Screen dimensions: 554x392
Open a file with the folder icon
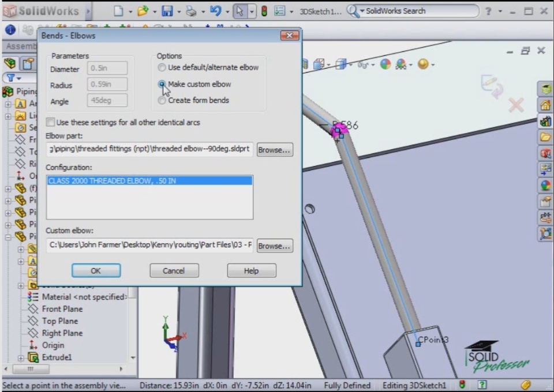pos(143,11)
